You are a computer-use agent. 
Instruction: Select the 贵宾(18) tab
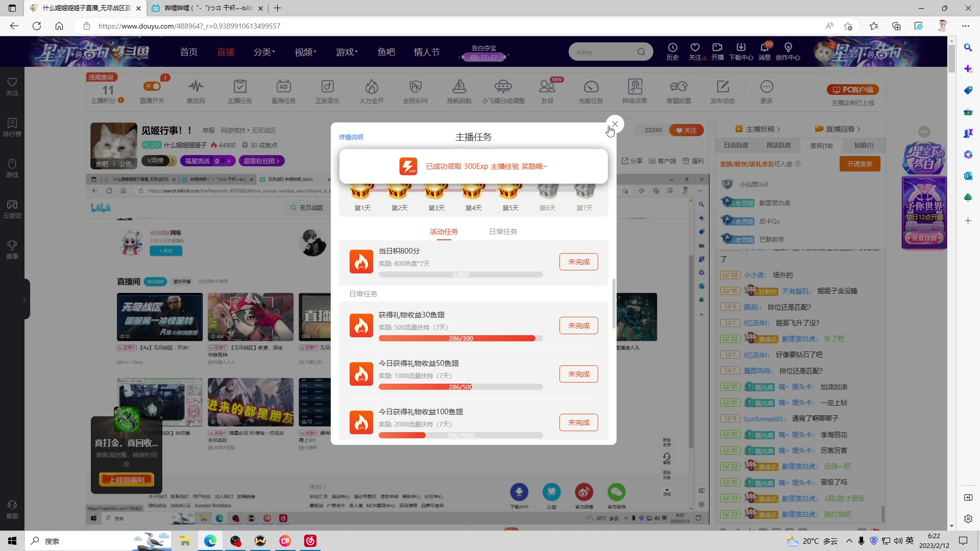821,145
